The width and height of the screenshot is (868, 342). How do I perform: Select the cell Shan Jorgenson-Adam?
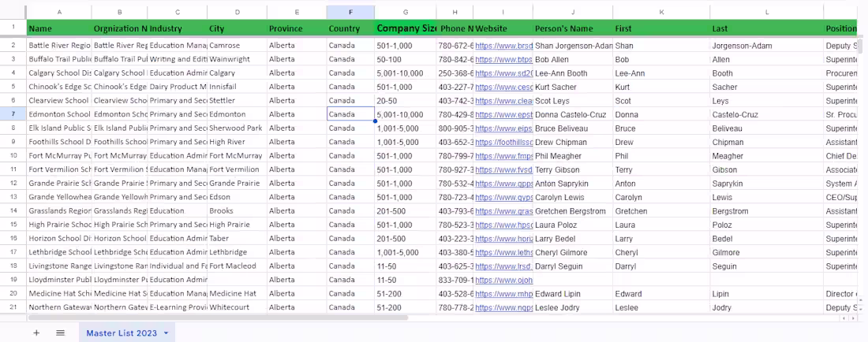573,46
